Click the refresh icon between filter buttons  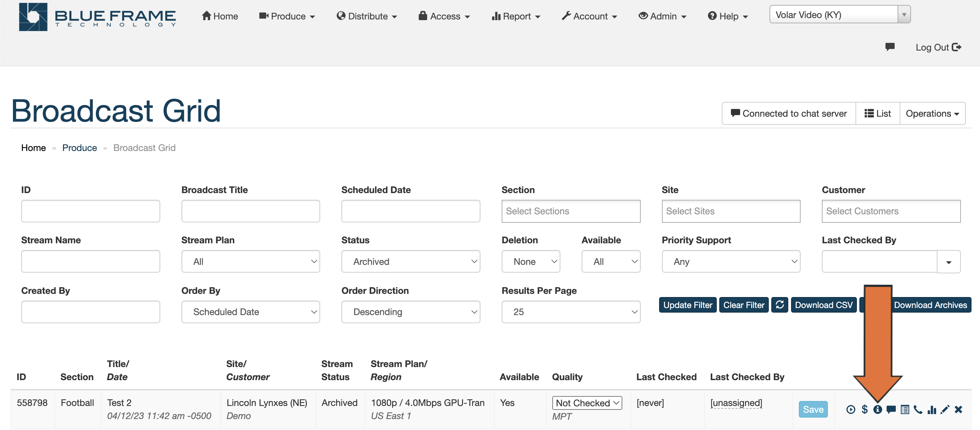[x=779, y=304]
